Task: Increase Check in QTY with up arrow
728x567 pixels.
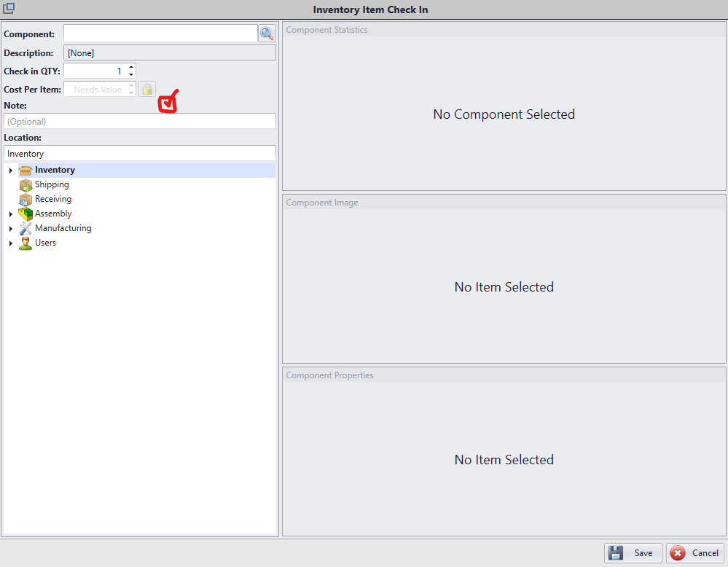Action: coord(131,68)
